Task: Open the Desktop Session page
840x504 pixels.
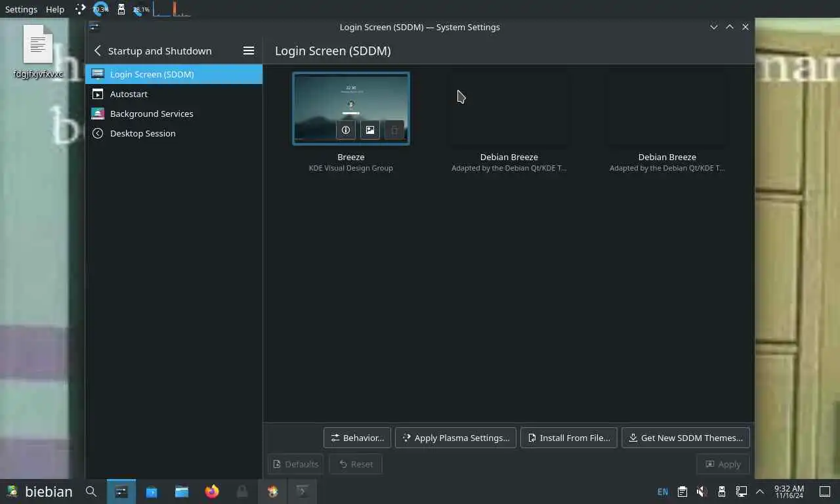Action: [x=174, y=133]
